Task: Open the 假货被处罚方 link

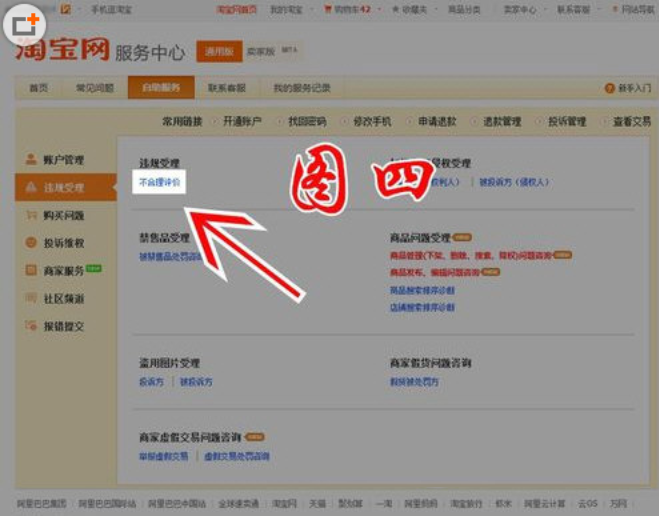Action: coord(414,382)
